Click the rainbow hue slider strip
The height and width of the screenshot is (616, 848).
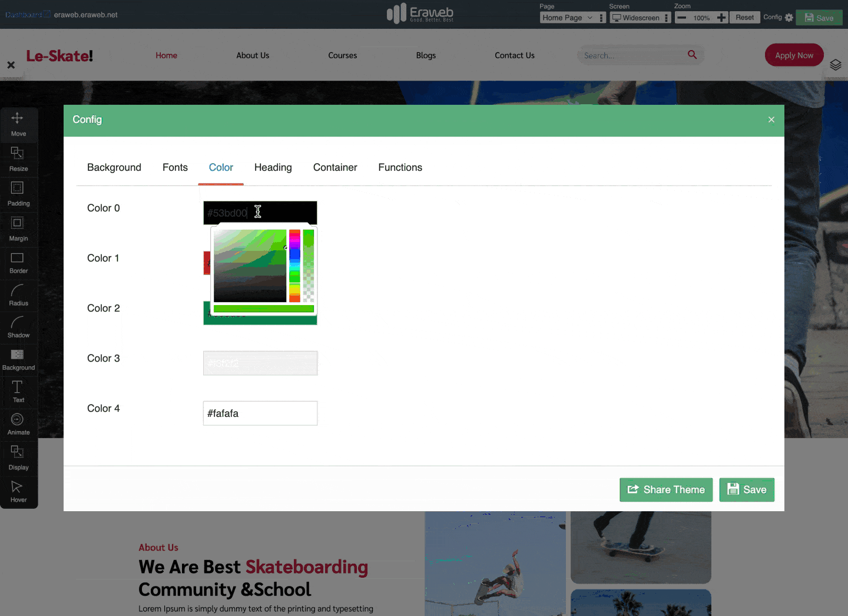(294, 266)
